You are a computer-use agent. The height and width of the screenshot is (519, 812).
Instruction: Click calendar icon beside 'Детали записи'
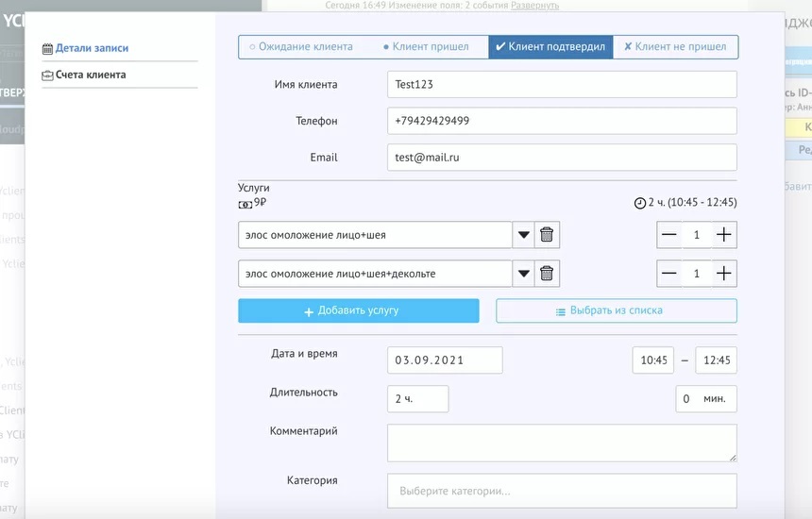[x=47, y=49]
